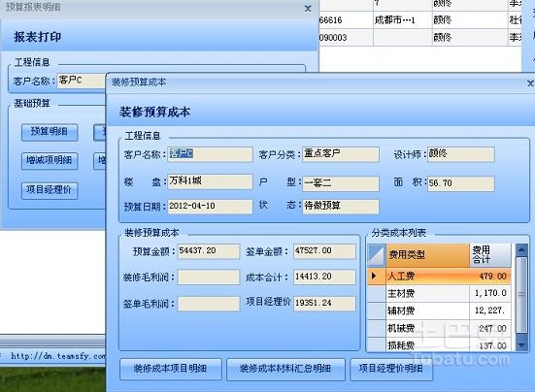
Task: Click the row indicator arrow beside 人工费
Action: pyautogui.click(x=374, y=276)
